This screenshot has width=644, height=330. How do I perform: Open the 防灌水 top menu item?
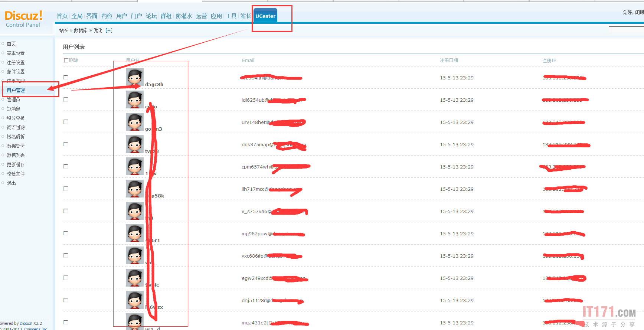tap(183, 16)
